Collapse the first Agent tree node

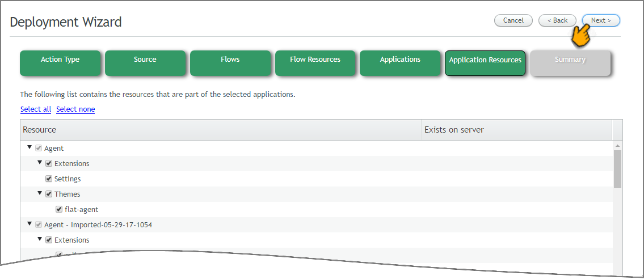(x=30, y=147)
